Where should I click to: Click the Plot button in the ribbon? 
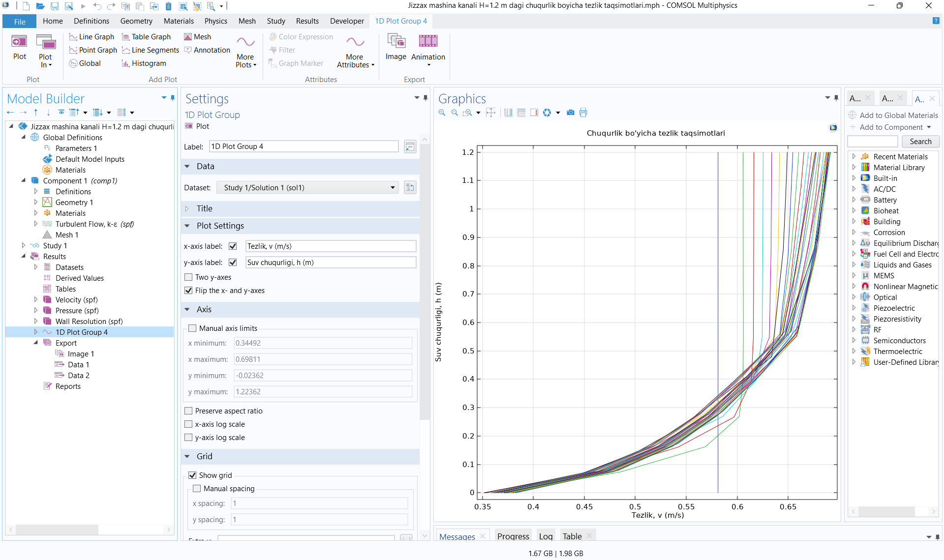tap(20, 48)
